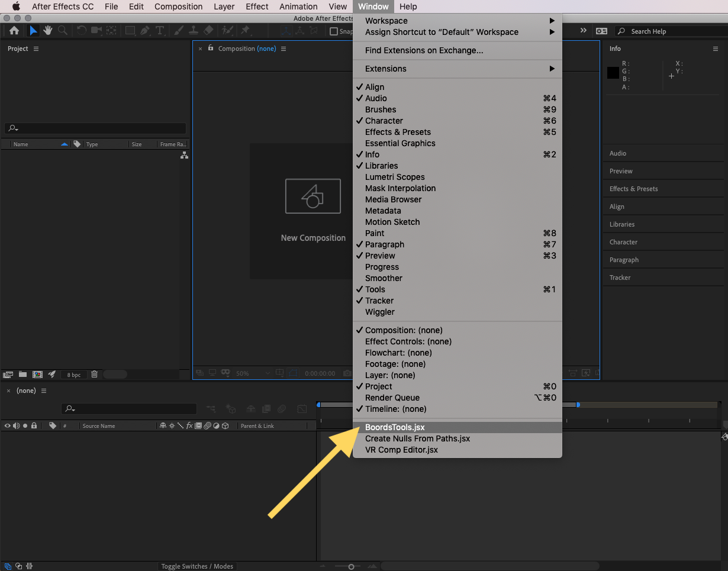Screen dimensions: 728x571
Task: Select the Rectangle shape tool
Action: click(x=130, y=31)
